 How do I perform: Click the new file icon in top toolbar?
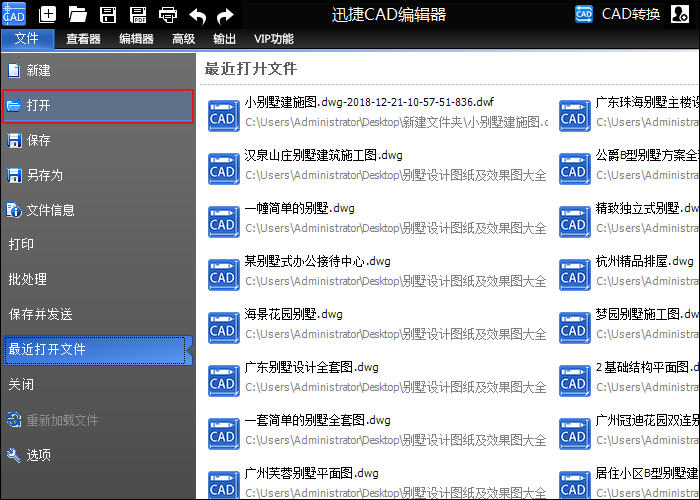click(47, 15)
